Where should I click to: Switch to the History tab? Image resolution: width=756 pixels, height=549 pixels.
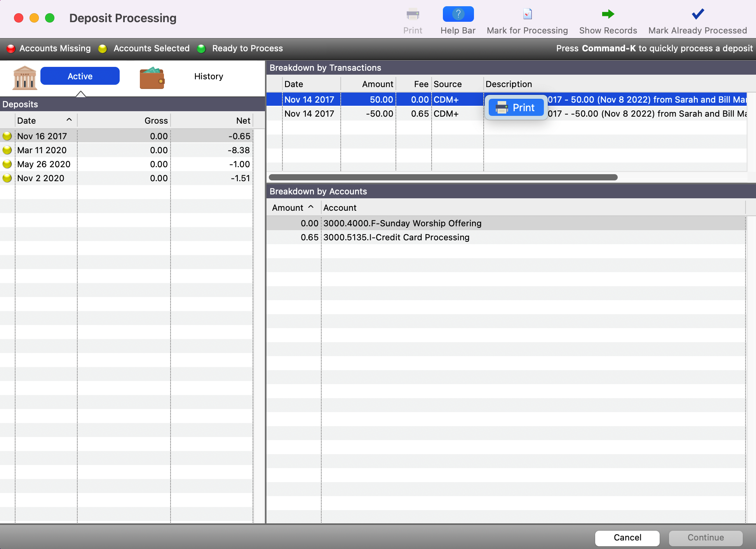coord(209,76)
